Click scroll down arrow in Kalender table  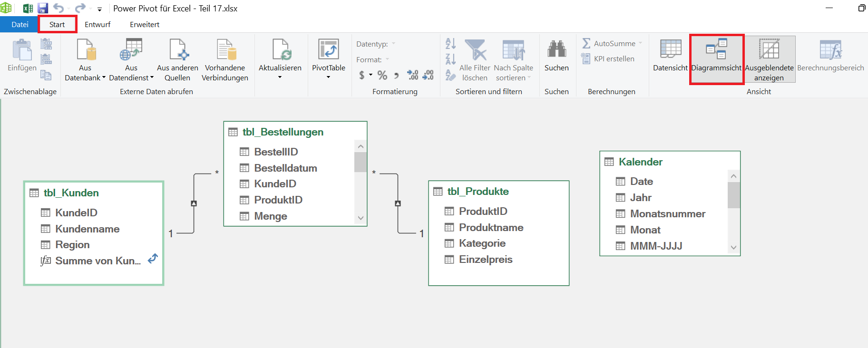(x=733, y=247)
